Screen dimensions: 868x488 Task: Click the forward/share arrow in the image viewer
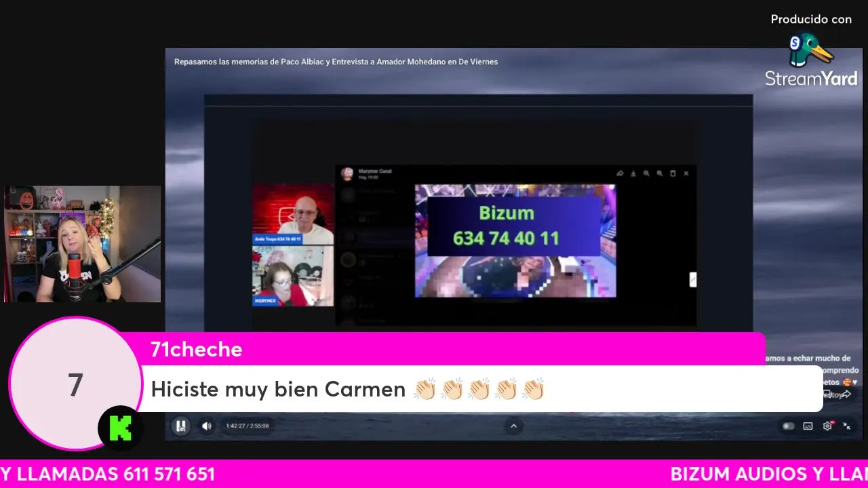point(620,174)
